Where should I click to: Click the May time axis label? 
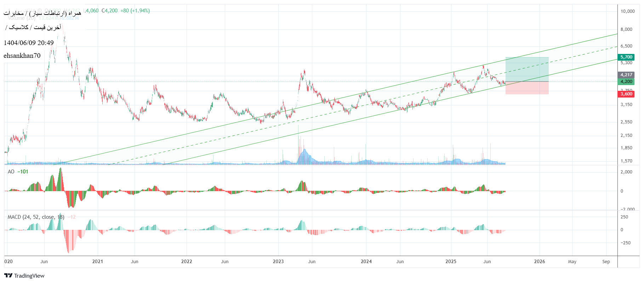click(572, 262)
